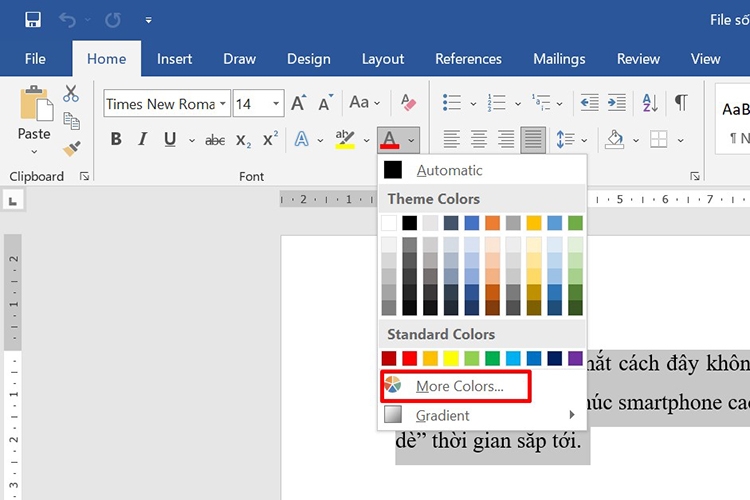The height and width of the screenshot is (500, 750).
Task: Toggle Italic formatting
Action: [142, 139]
